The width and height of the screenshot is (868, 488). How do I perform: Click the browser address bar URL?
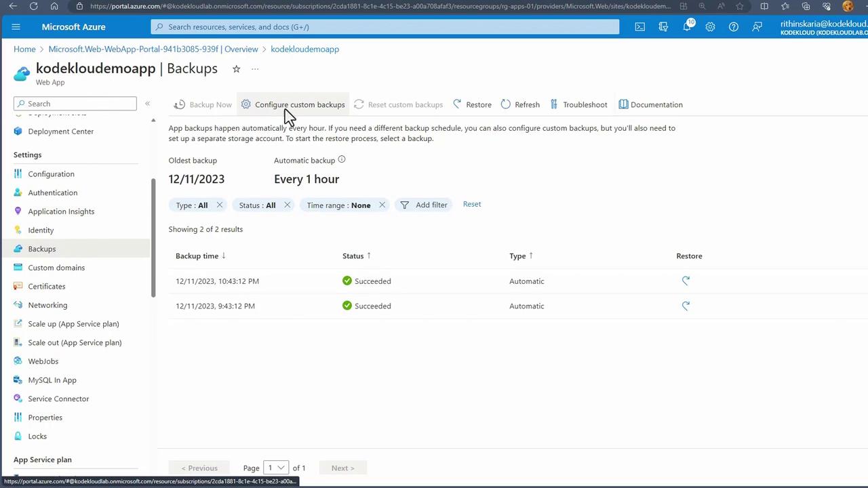click(x=380, y=6)
